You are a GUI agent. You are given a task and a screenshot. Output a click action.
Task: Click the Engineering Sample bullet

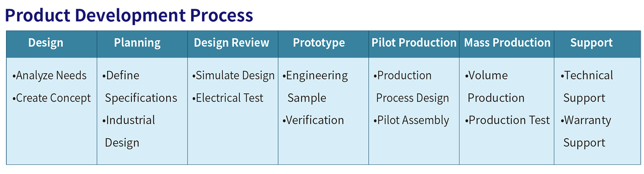[315, 87]
